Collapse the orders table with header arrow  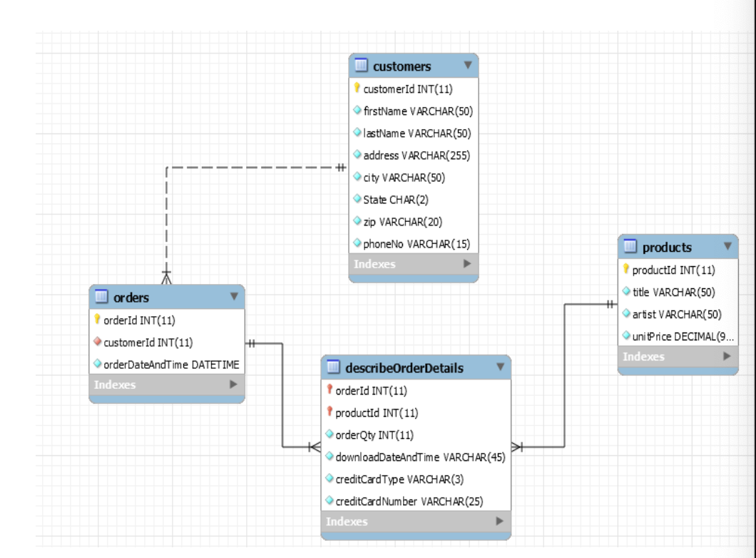coord(234,296)
